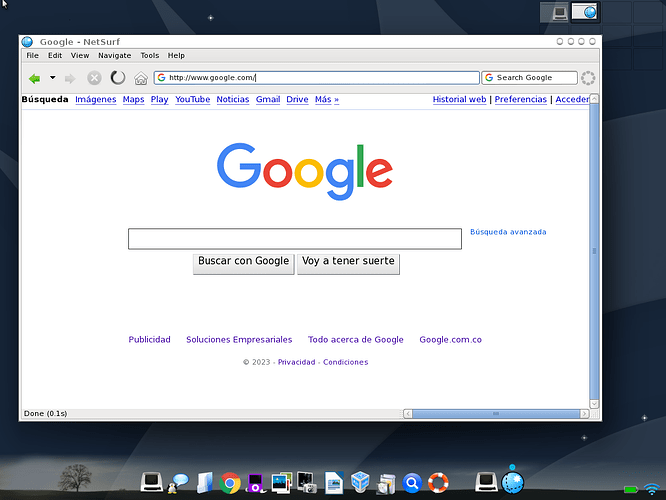Click the Google page search text box
Viewport: 666px width, 500px height.
(295, 239)
